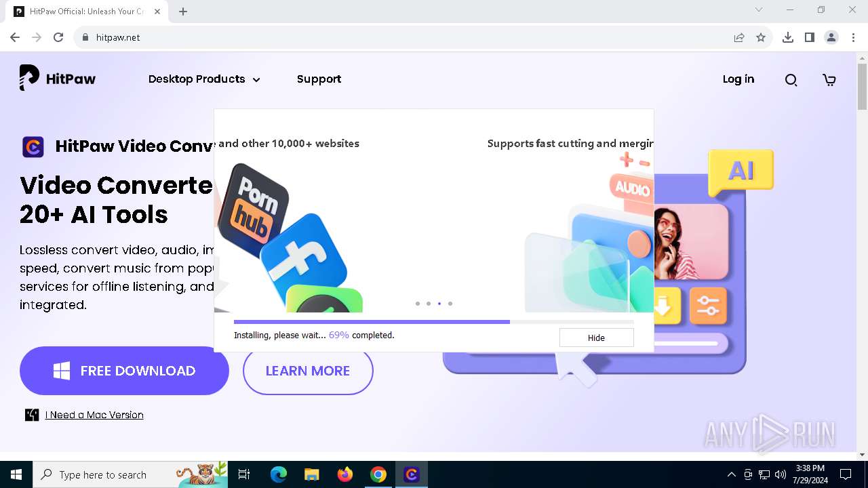Launch Firefox from taskbar
The height and width of the screenshot is (488, 868).
point(345,474)
